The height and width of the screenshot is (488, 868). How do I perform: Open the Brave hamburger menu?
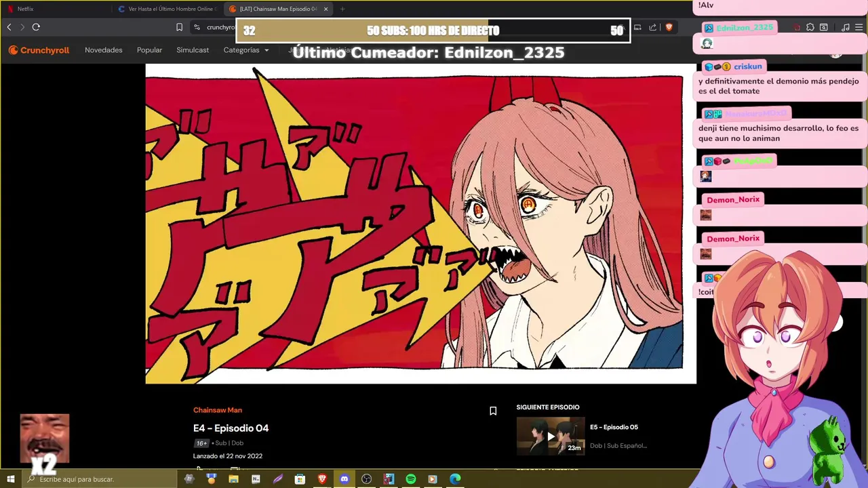coord(859,27)
